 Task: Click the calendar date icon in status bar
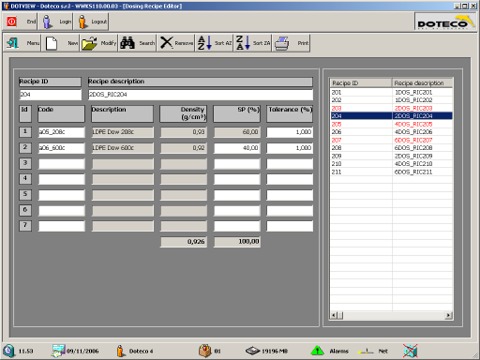[x=58, y=351]
